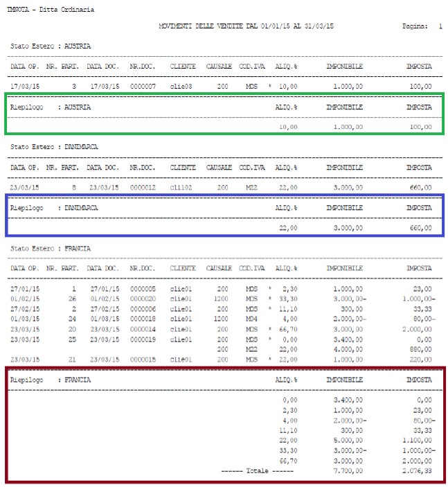Click the 66,70 rate in Francia summary
The height and width of the screenshot is (487, 448).
(288, 461)
